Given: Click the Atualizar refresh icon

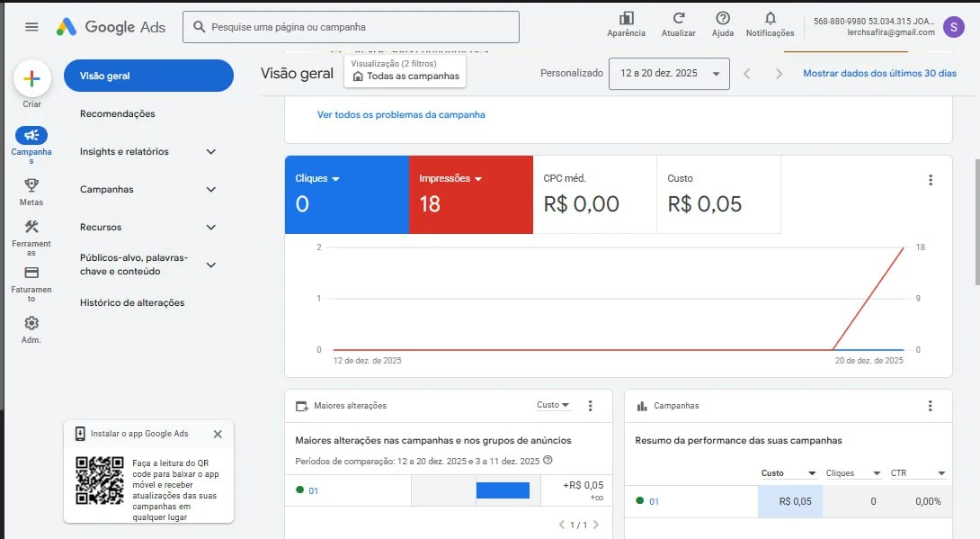Looking at the screenshot, I should (x=679, y=19).
